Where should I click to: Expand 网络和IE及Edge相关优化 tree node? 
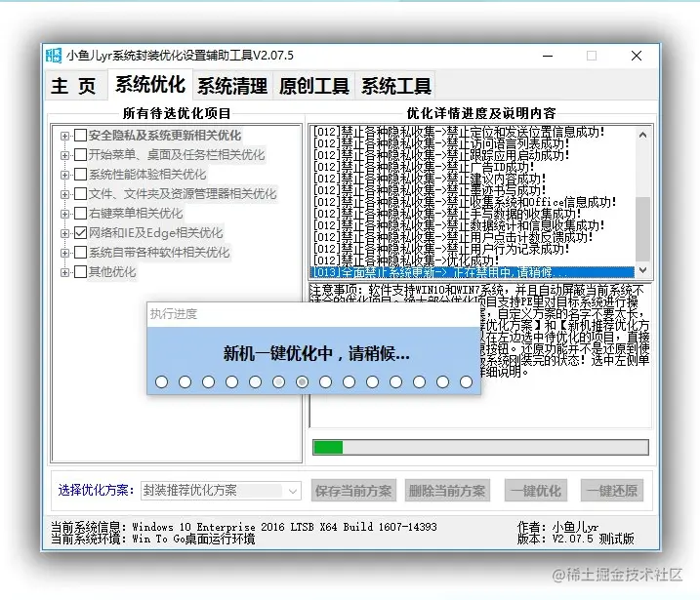[64, 233]
